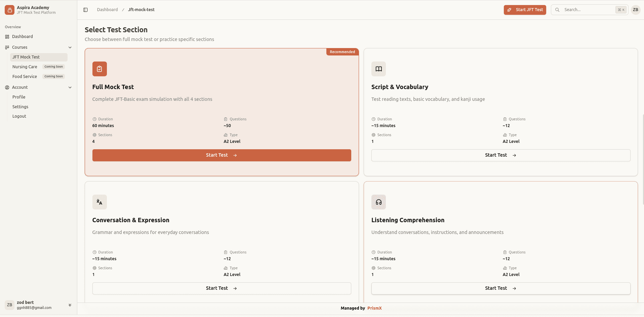The image size is (644, 317).
Task: Click the Full Mock Test clipboard icon
Action: click(x=99, y=69)
